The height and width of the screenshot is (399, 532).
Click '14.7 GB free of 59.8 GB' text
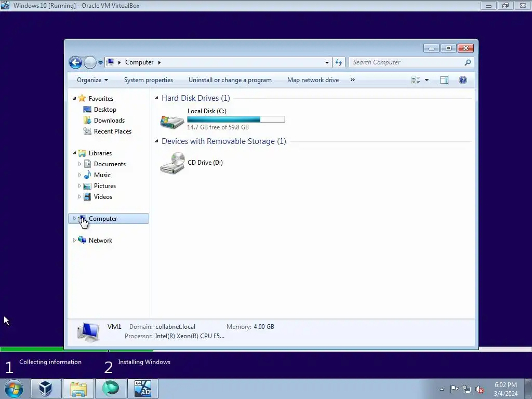coord(218,127)
